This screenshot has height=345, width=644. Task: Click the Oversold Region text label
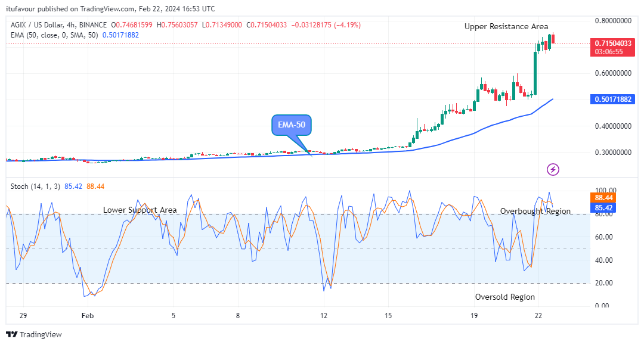pos(504,297)
